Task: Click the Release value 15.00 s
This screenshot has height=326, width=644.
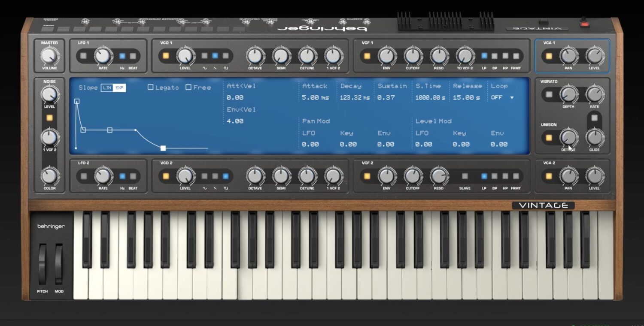Action: click(x=466, y=97)
